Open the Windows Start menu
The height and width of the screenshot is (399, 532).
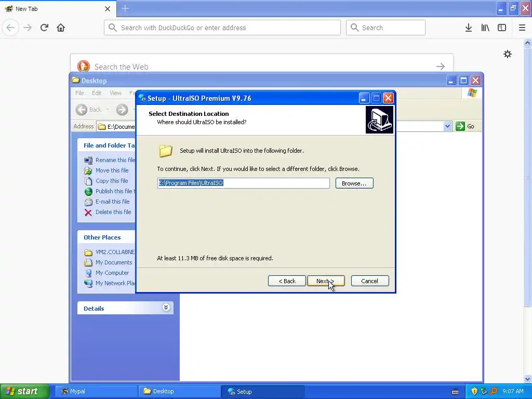click(x=25, y=391)
